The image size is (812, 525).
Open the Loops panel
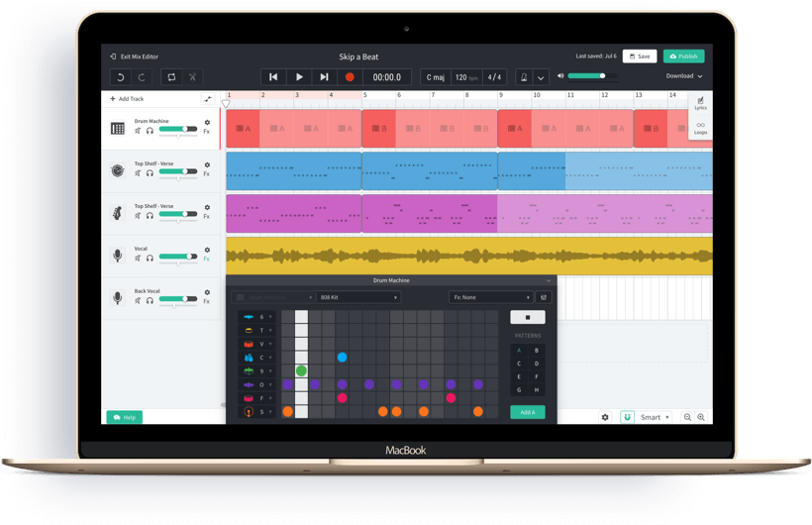click(x=700, y=127)
